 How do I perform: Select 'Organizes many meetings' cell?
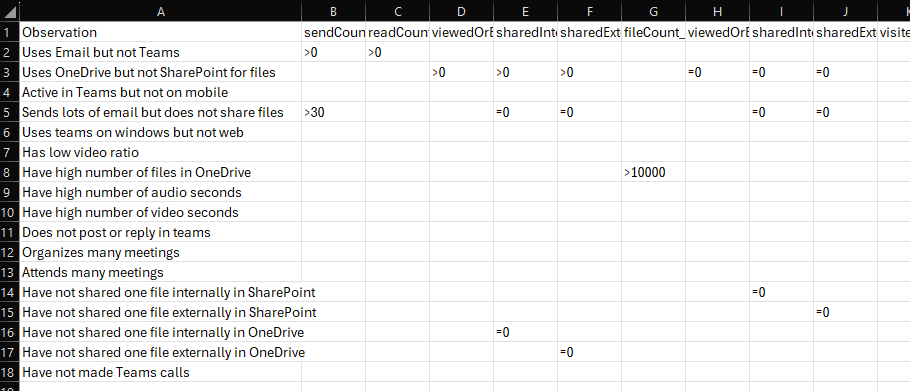(161, 252)
